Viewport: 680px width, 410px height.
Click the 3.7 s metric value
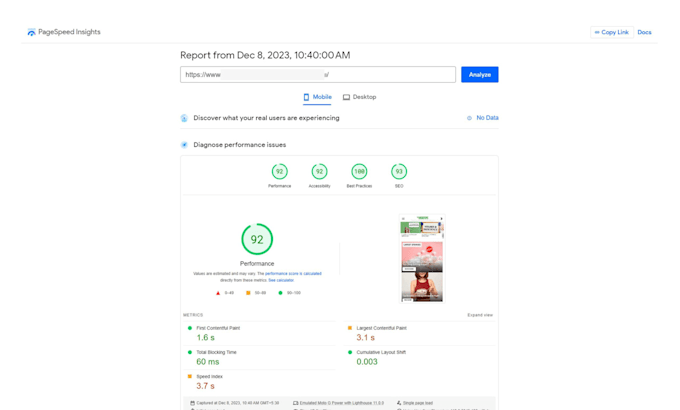(206, 386)
